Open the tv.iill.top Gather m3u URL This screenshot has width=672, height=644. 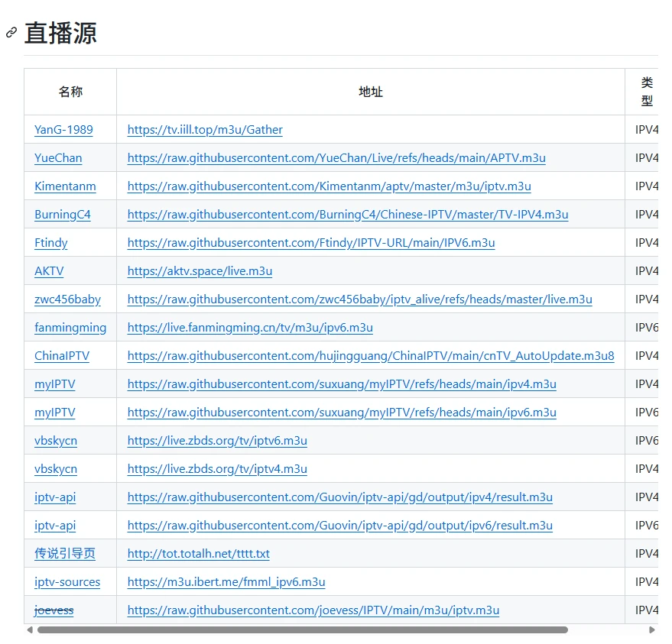click(205, 130)
